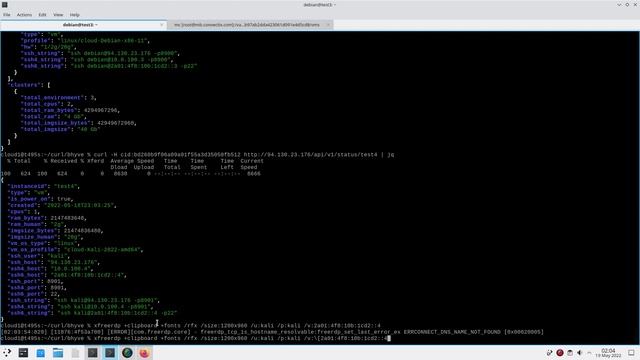Click the red circular tray icon
This screenshot has width=640, height=360.
(x=560, y=353)
